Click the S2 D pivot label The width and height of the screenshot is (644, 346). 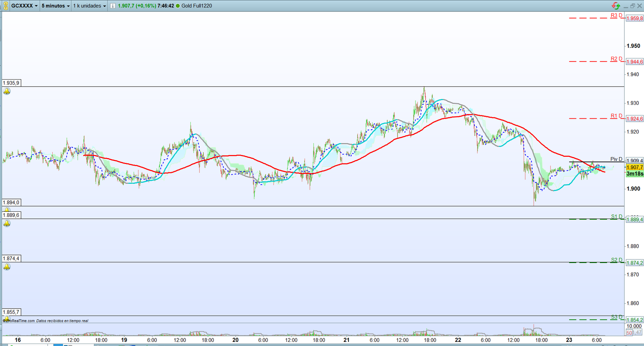[617, 260]
